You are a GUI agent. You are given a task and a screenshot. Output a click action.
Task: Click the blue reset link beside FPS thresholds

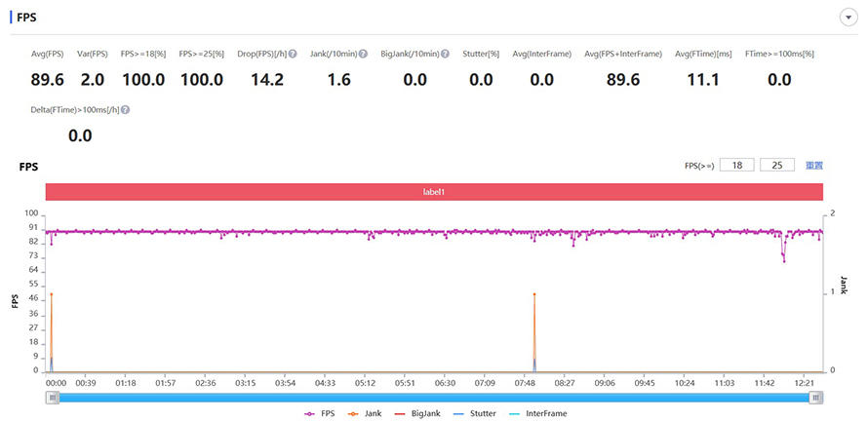[813, 166]
